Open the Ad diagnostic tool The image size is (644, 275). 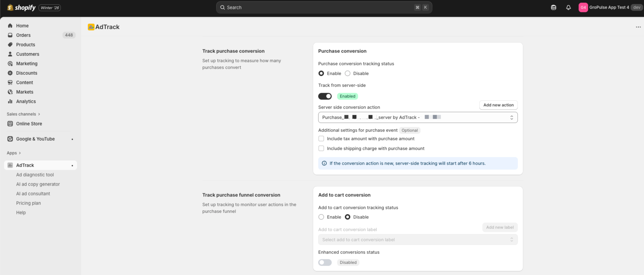click(35, 175)
